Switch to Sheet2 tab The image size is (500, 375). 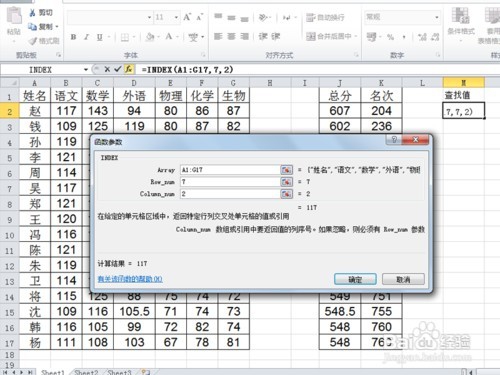pyautogui.click(x=86, y=372)
